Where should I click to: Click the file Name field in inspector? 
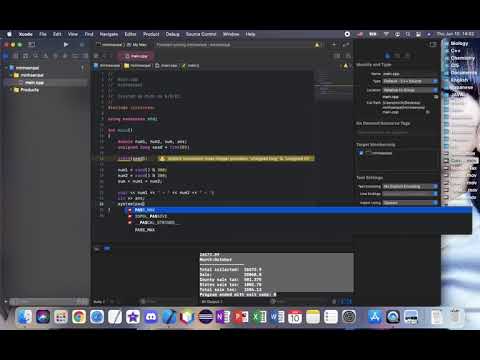tap(410, 74)
